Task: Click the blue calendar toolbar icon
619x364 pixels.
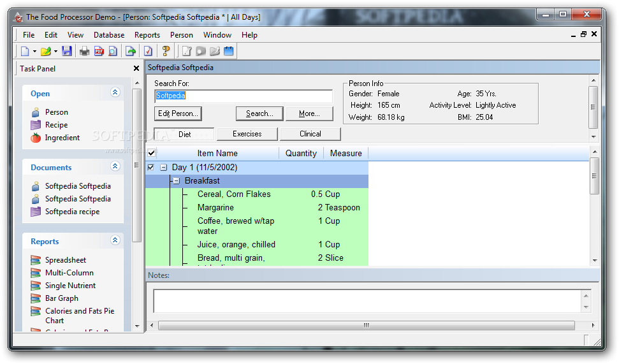Action: tap(229, 51)
